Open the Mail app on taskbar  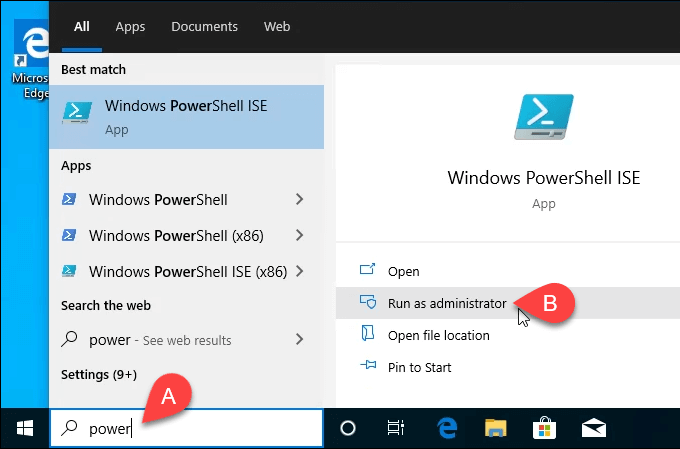(x=594, y=429)
